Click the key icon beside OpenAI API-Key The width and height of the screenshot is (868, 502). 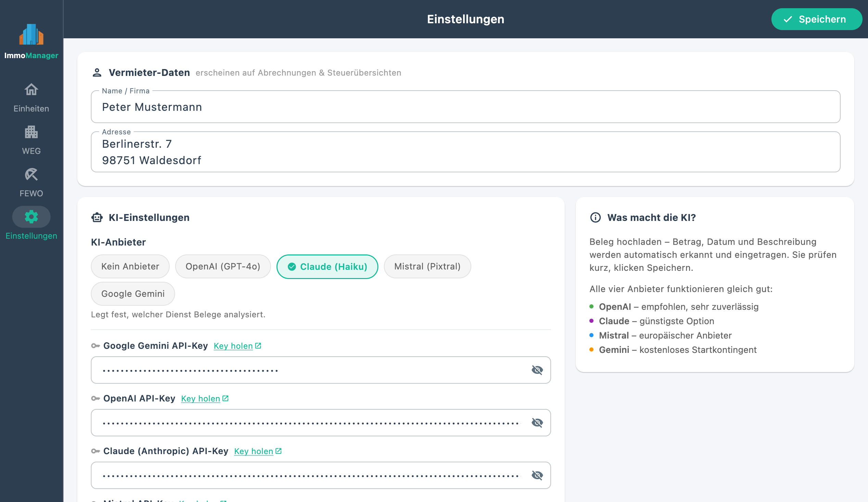tap(95, 398)
